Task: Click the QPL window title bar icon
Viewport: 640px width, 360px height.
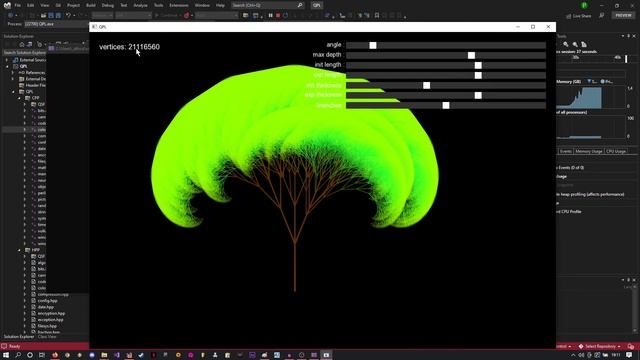Action: pyautogui.click(x=94, y=27)
